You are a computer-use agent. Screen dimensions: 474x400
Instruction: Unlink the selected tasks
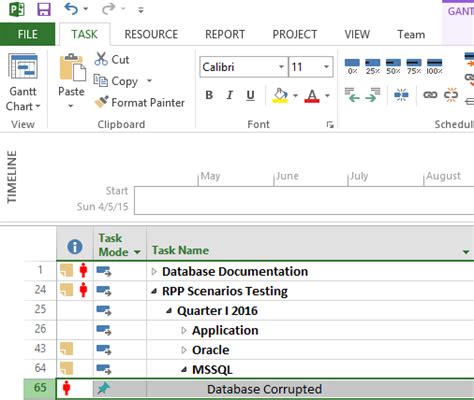451,95
